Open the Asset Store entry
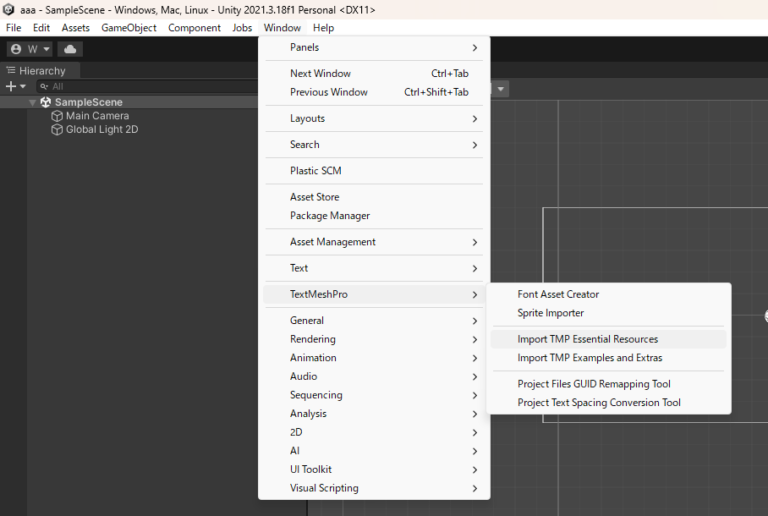Image resolution: width=768 pixels, height=516 pixels. [x=314, y=197]
